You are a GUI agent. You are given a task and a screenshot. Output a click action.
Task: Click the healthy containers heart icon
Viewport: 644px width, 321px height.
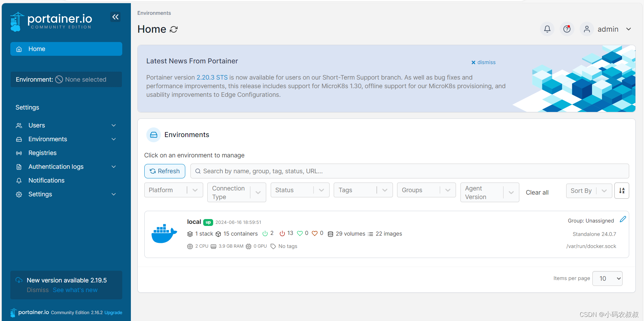tap(300, 234)
